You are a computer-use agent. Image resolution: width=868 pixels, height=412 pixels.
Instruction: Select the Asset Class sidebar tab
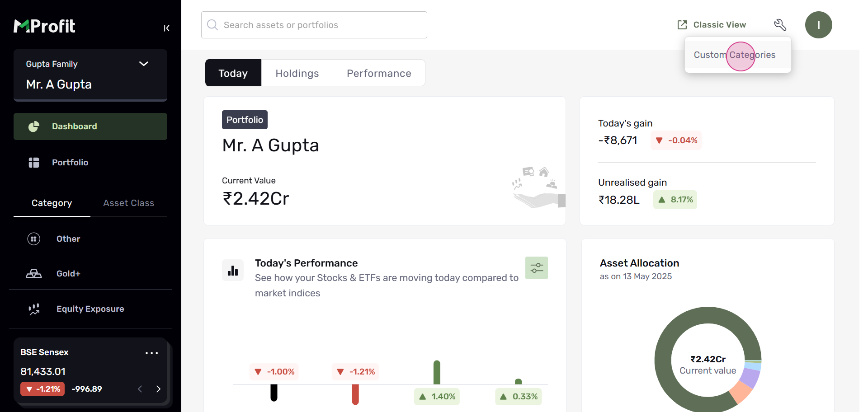tap(128, 203)
